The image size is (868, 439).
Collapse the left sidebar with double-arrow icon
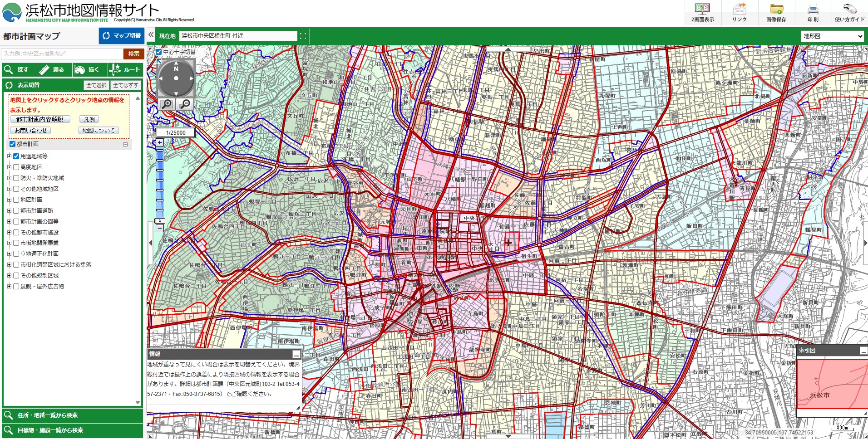point(151,35)
